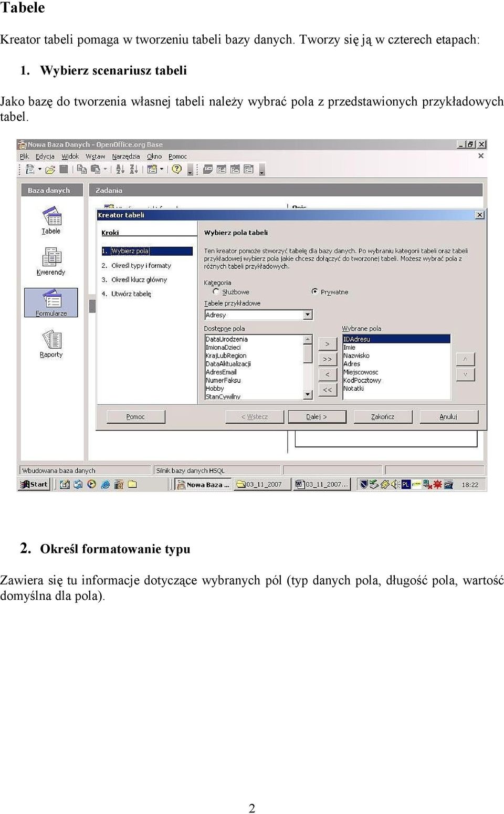The height and width of the screenshot is (814, 504).
Task: Click the Sort ascending toolbar icon
Action: (x=120, y=169)
